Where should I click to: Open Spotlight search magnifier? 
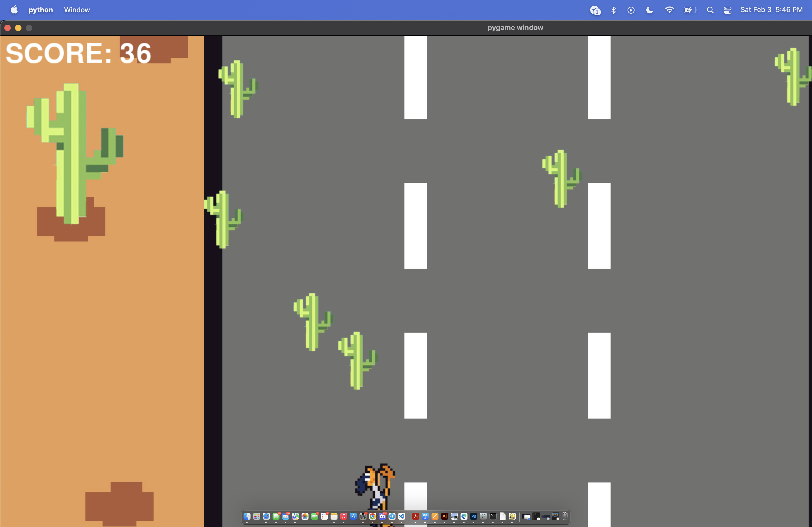pyautogui.click(x=710, y=10)
